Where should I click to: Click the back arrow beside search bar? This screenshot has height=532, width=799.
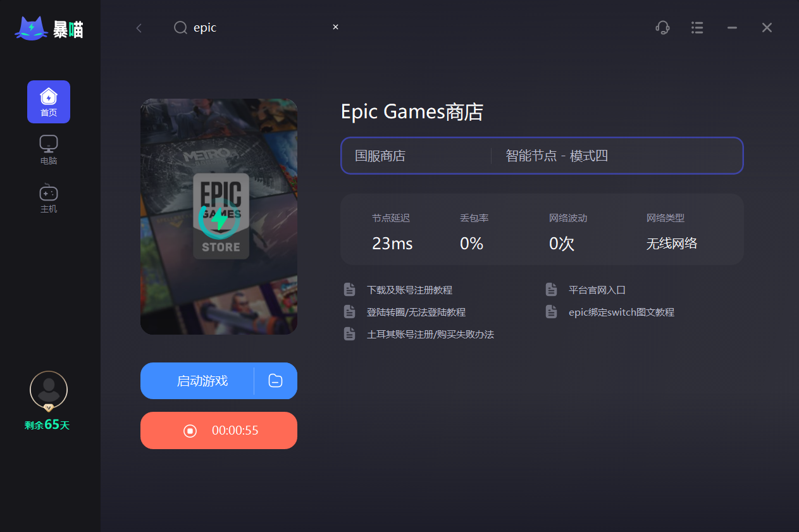[x=139, y=27]
